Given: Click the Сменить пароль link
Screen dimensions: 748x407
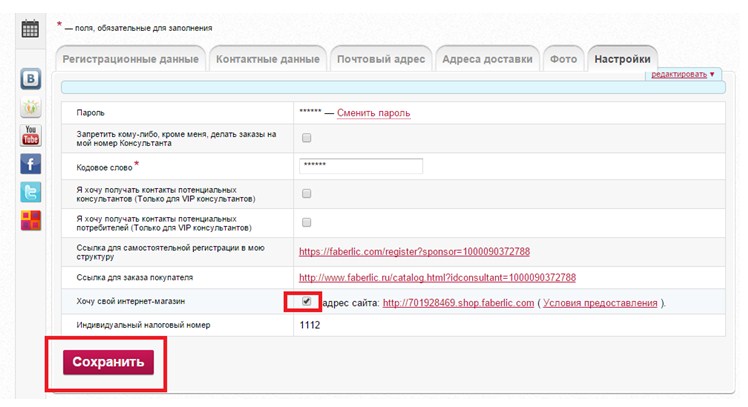Looking at the screenshot, I should click(x=374, y=113).
